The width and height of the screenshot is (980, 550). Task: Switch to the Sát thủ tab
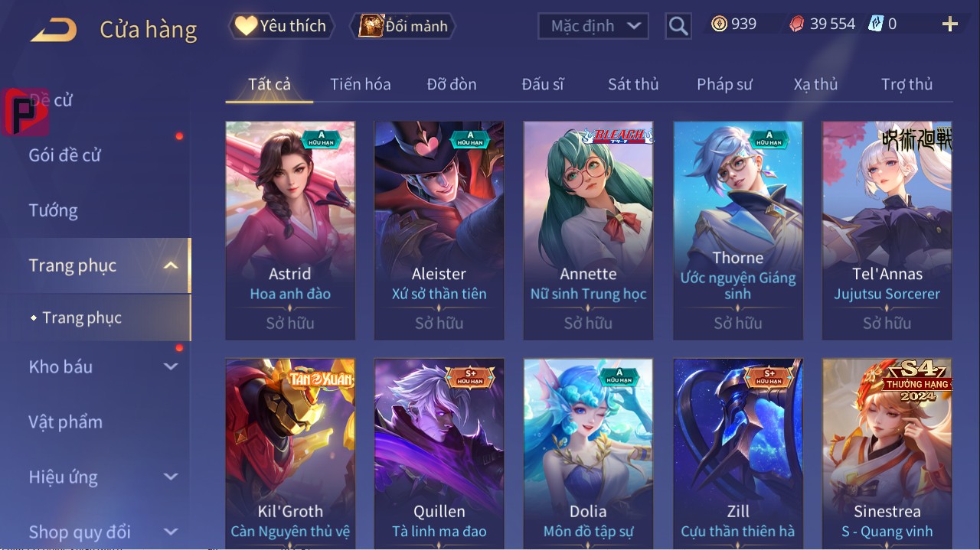pos(633,84)
